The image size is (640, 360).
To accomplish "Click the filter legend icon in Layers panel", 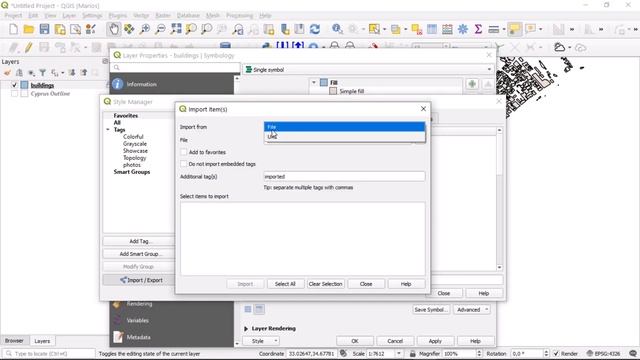I will pos(42,73).
